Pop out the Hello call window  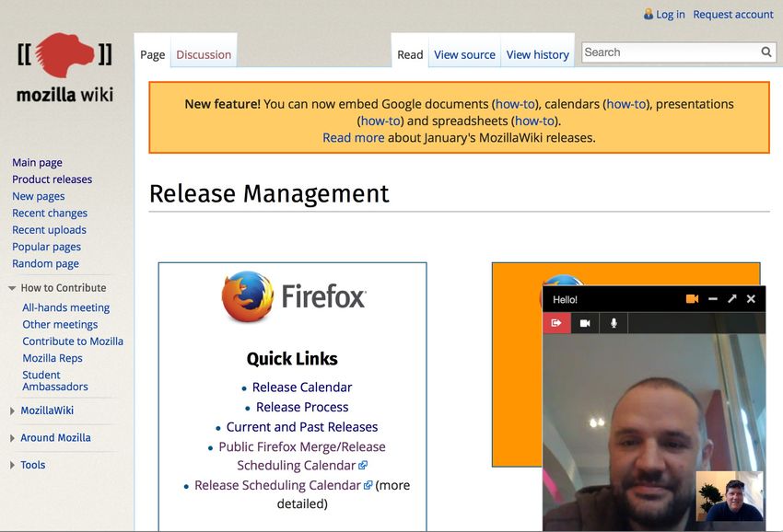point(732,299)
